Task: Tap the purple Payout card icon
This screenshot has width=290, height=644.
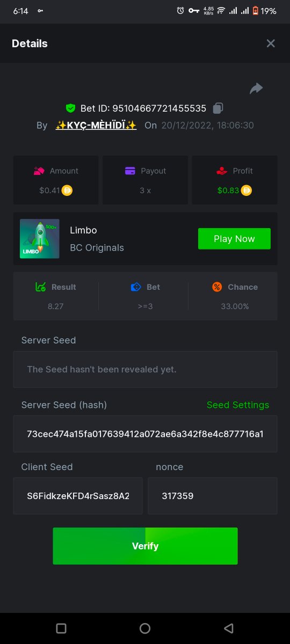Action: (x=129, y=171)
